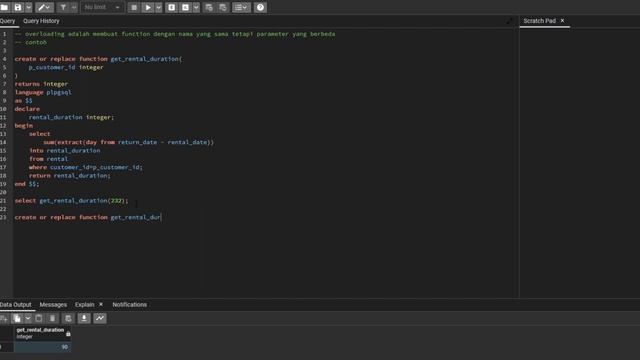This screenshot has height=360, width=640.
Task: Open the Macros list dropdown
Action: pos(241,7)
